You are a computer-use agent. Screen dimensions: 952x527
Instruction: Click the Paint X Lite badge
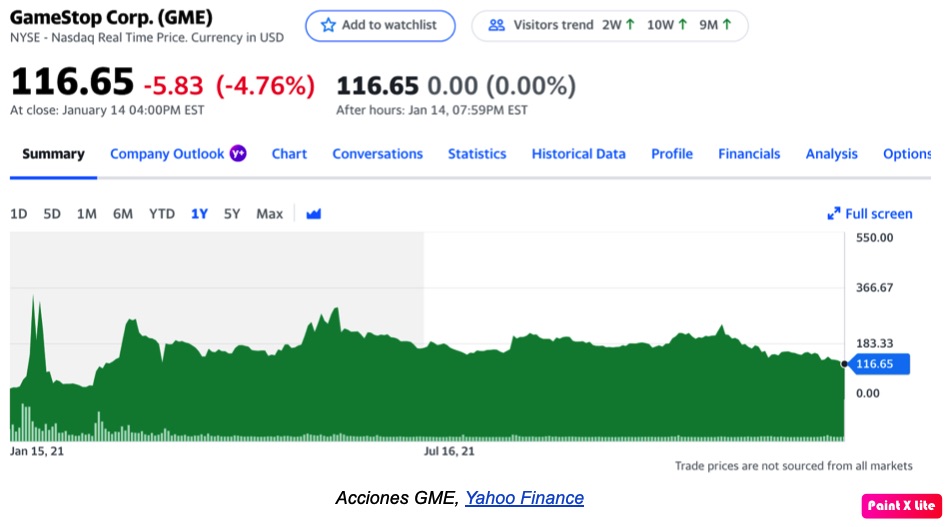pos(901,505)
